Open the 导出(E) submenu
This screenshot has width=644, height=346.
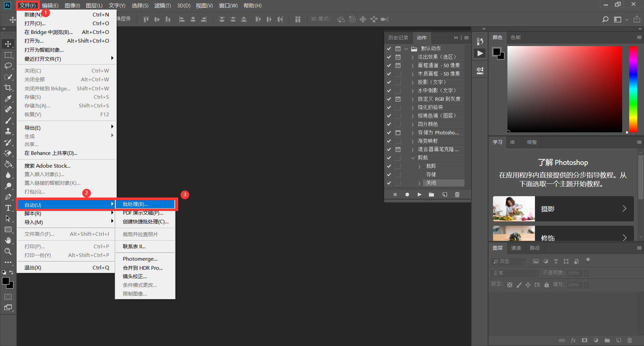(67, 128)
